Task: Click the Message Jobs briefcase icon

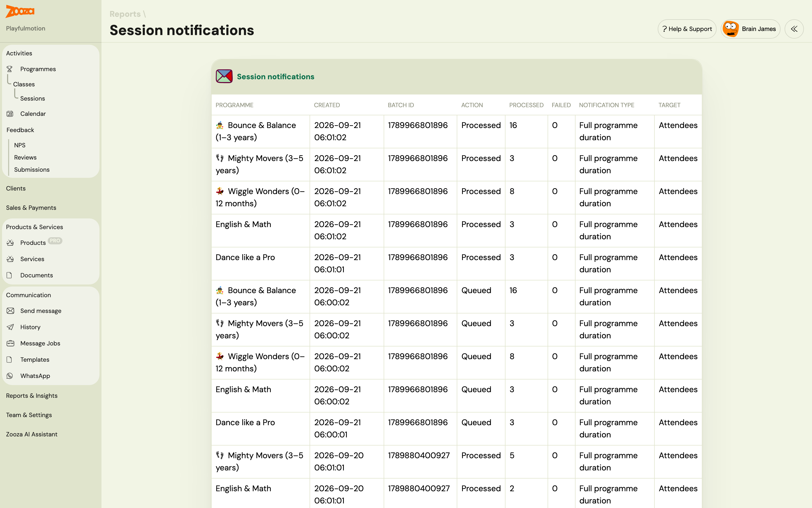Action: (10, 343)
